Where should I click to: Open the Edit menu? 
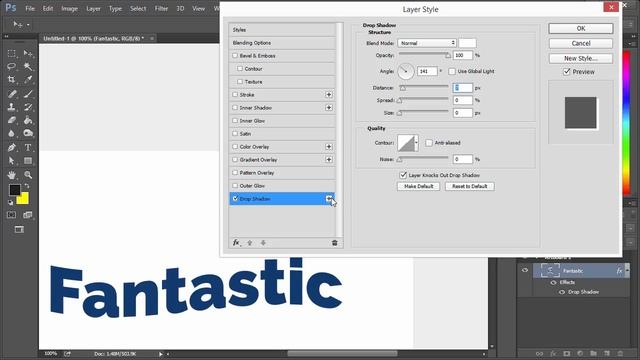point(48,8)
